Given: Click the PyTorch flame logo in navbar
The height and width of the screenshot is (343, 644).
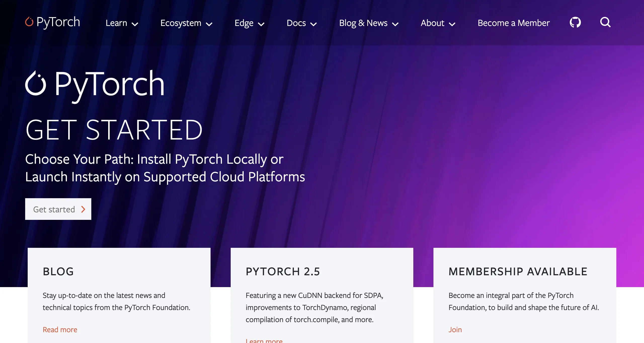Looking at the screenshot, I should pos(29,22).
